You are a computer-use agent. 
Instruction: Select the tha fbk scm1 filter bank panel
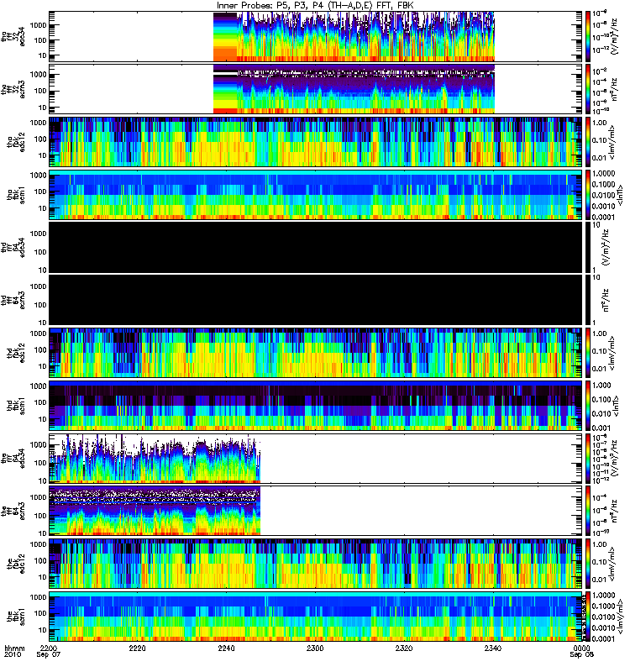click(x=316, y=195)
